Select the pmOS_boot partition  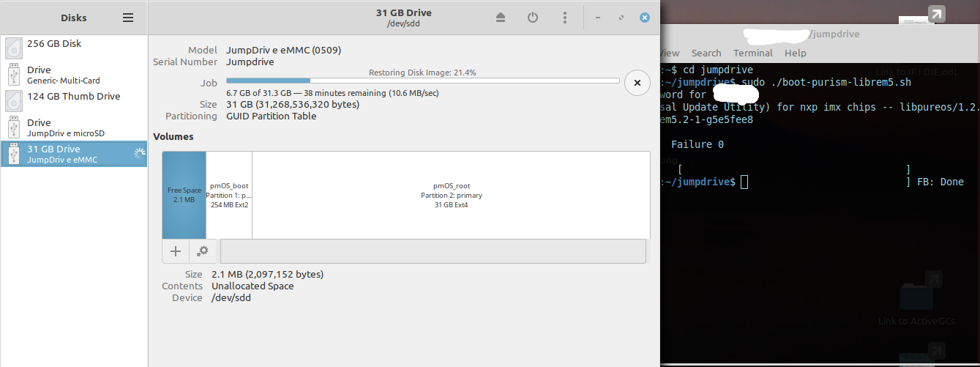coord(229,195)
